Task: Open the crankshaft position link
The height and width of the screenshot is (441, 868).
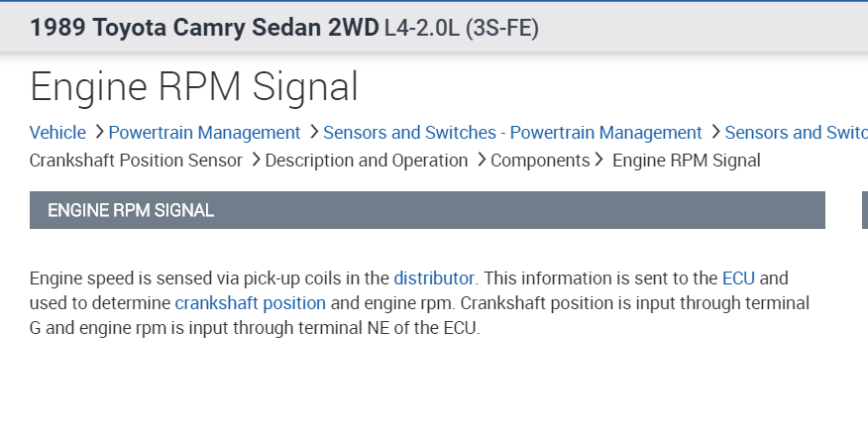Action: point(250,302)
